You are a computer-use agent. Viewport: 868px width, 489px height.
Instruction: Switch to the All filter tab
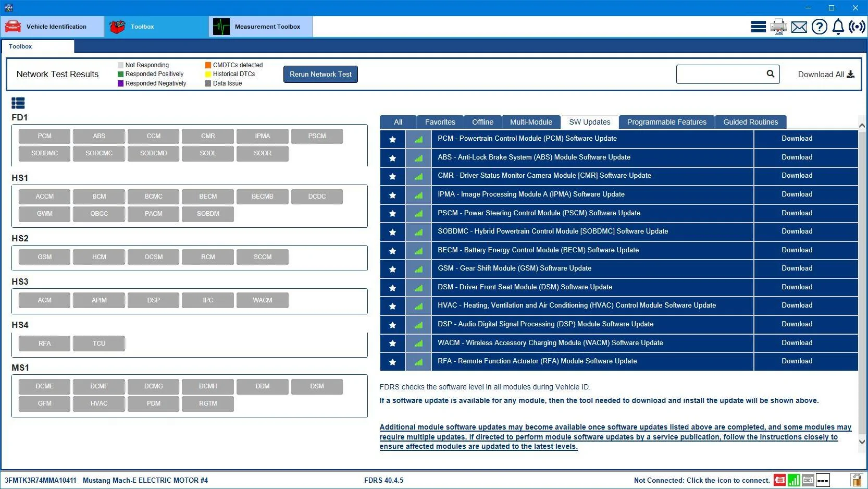click(398, 122)
